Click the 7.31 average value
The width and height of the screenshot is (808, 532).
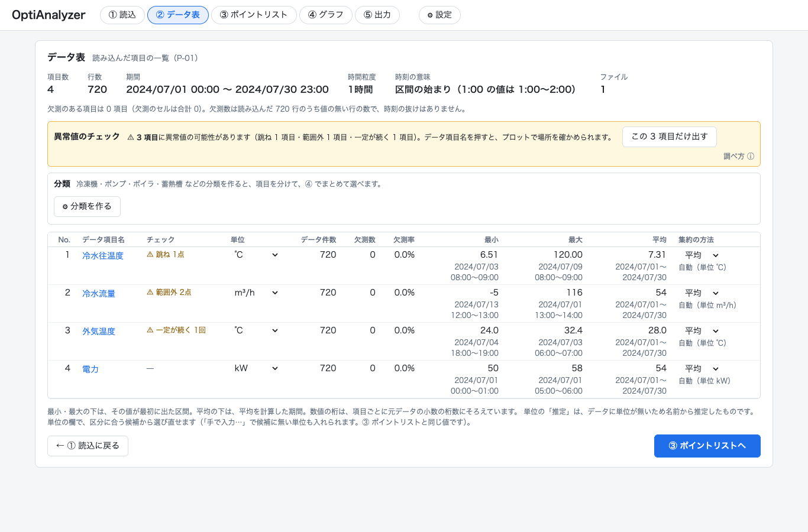(657, 255)
